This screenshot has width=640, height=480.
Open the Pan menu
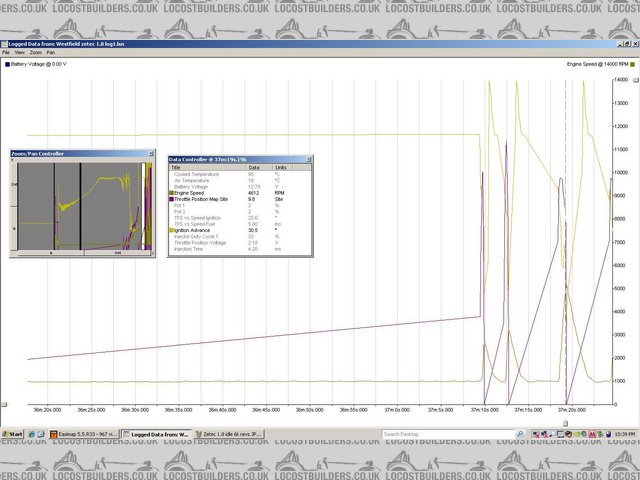(x=50, y=51)
